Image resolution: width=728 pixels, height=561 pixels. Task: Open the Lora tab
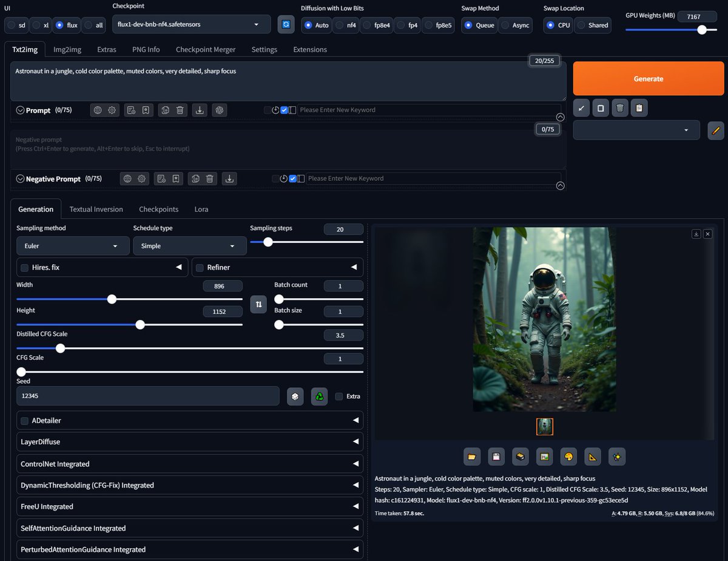[x=201, y=209]
